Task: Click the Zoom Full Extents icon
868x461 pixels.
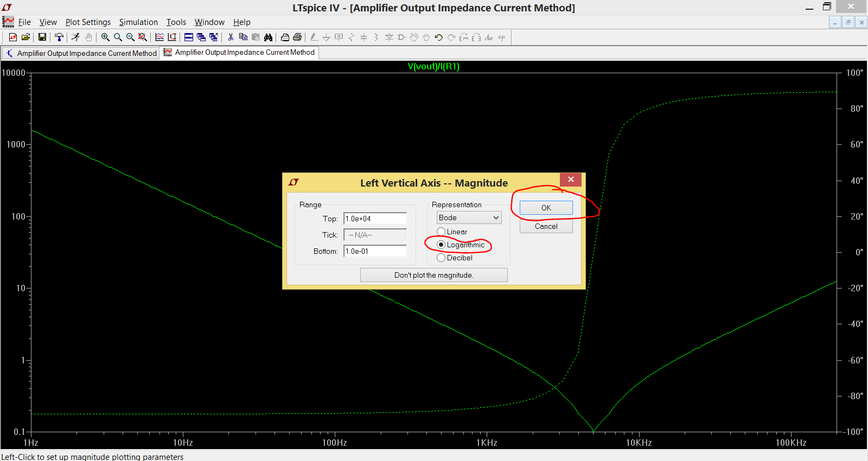Action: [143, 37]
